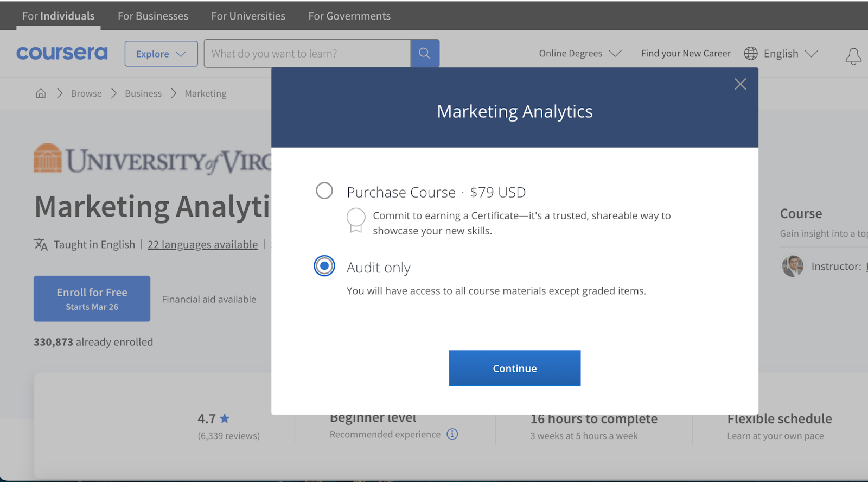Screen dimensions: 868x482
Task: Click the Enroll for Free button
Action: click(92, 299)
